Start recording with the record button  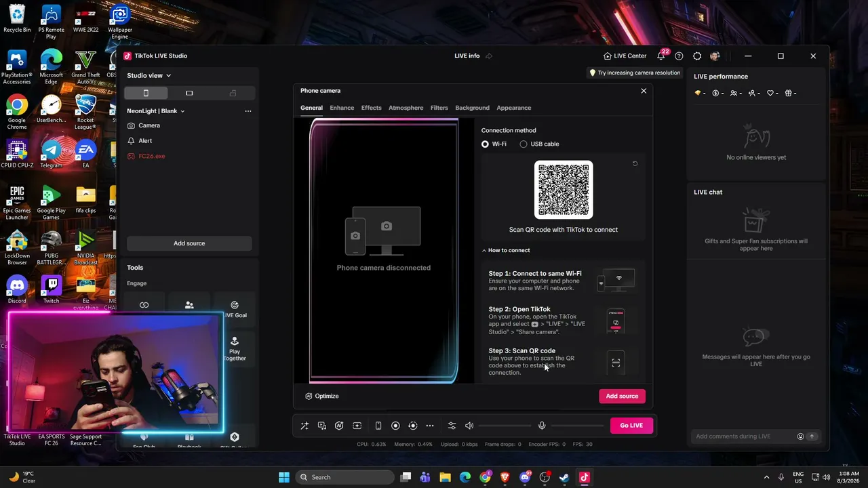[395, 426]
